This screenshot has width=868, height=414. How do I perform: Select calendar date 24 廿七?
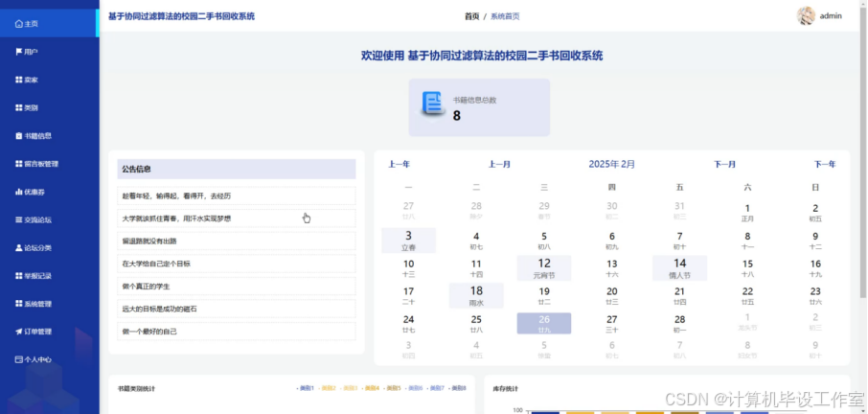click(408, 323)
